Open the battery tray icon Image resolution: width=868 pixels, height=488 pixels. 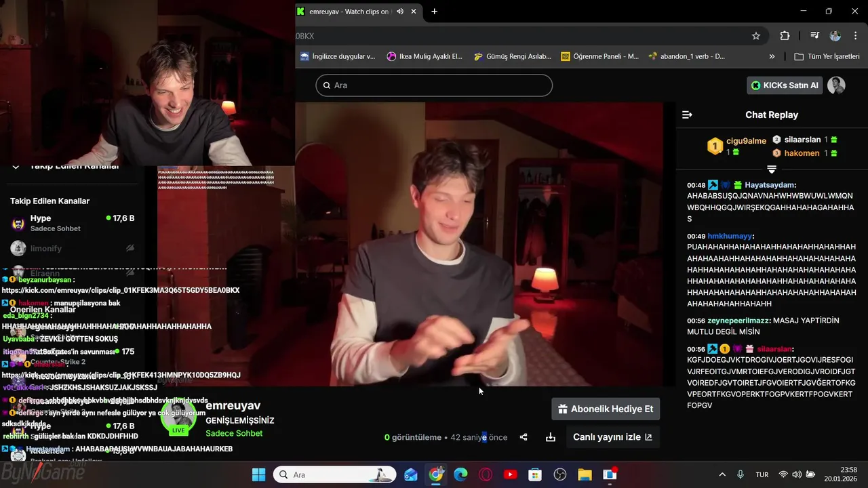coord(810,474)
